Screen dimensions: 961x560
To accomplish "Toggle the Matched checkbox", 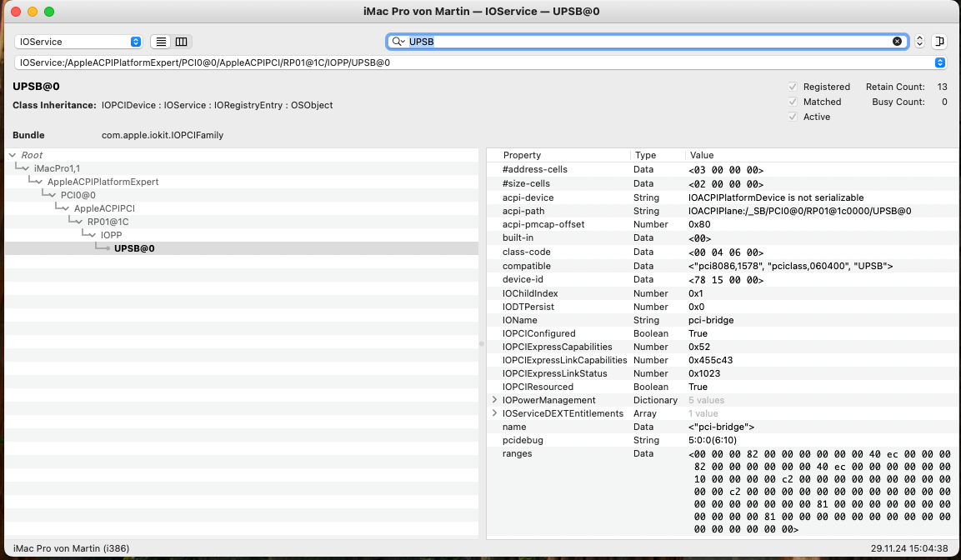I will tap(793, 102).
